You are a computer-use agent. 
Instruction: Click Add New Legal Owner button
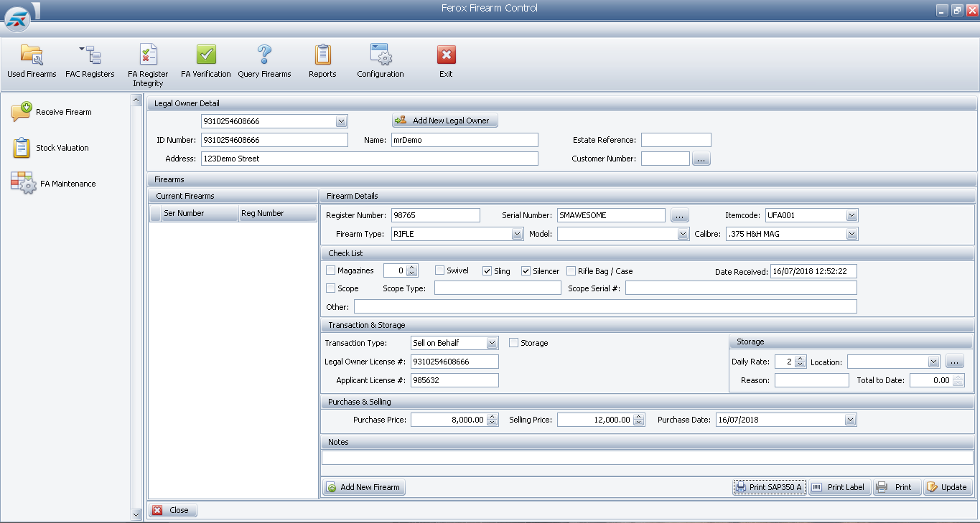[445, 121]
